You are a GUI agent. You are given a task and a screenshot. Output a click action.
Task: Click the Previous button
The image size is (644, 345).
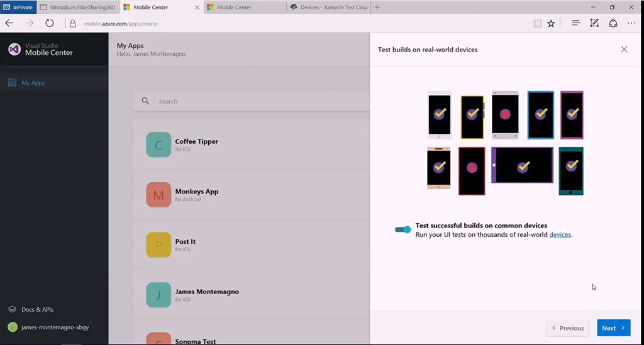pyautogui.click(x=568, y=328)
